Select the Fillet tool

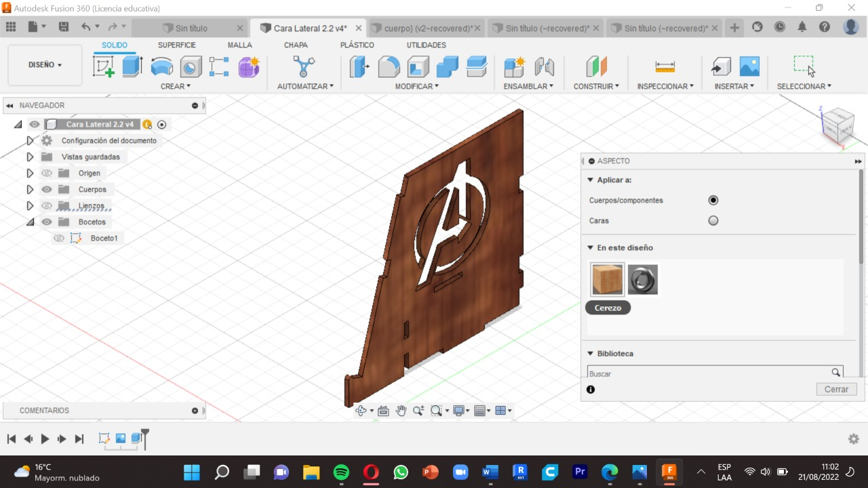[x=389, y=66]
